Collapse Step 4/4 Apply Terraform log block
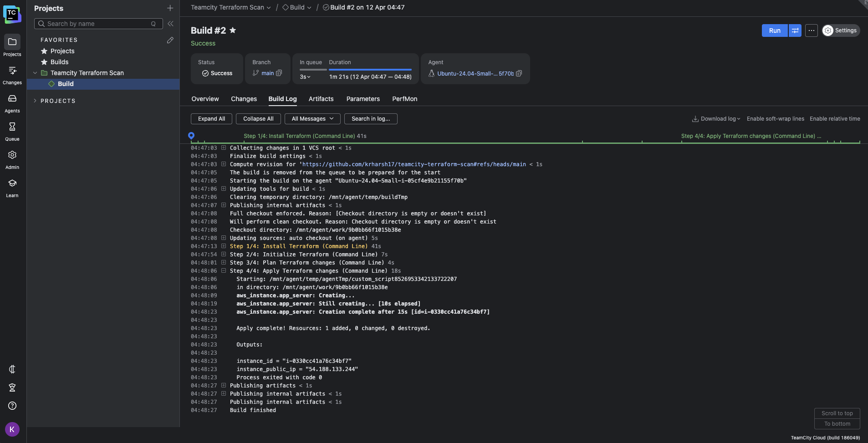Screen dimensions: 868x443 tap(224, 270)
